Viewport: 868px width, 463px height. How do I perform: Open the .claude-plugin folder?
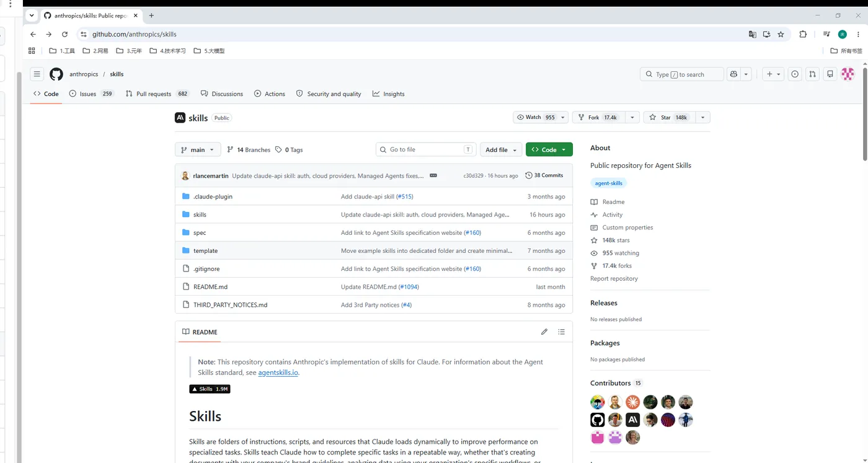coord(213,196)
